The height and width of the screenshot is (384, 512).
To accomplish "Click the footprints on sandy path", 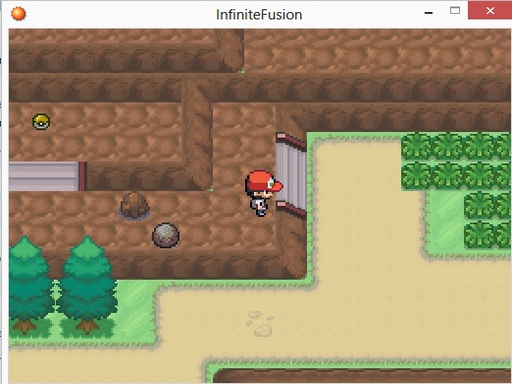I will [259, 323].
